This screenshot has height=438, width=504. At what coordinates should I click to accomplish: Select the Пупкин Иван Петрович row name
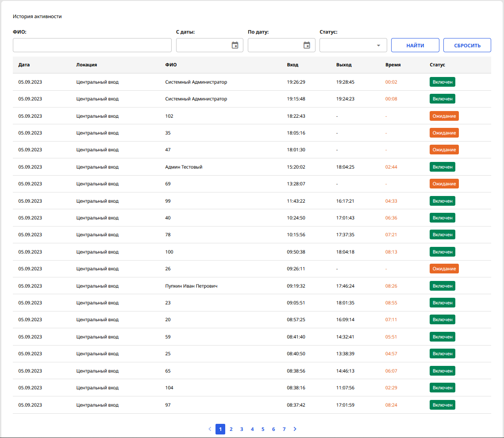(x=191, y=286)
